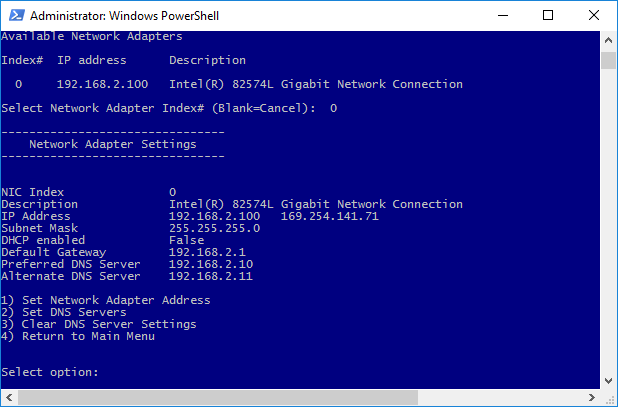Screen dimensions: 618x407
Task: Click the vertical scrollbar thumb
Action: tap(609, 61)
